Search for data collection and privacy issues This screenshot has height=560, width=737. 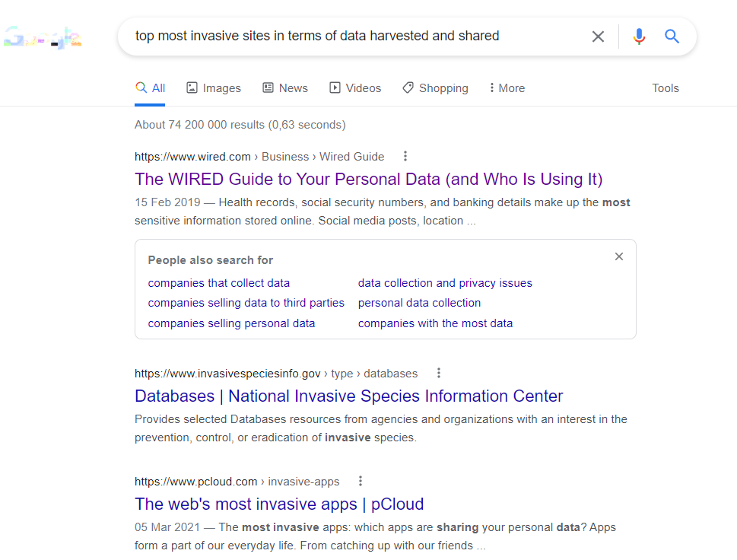coord(445,282)
